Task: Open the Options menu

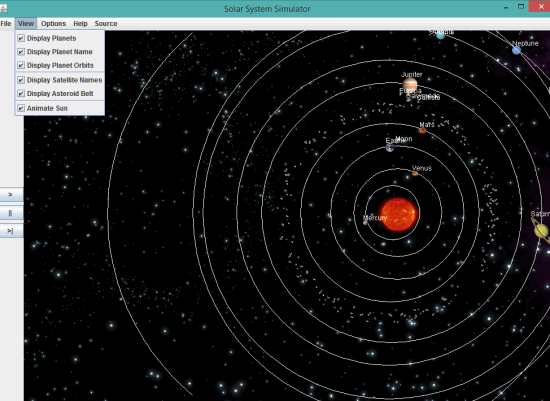Action: [x=53, y=24]
